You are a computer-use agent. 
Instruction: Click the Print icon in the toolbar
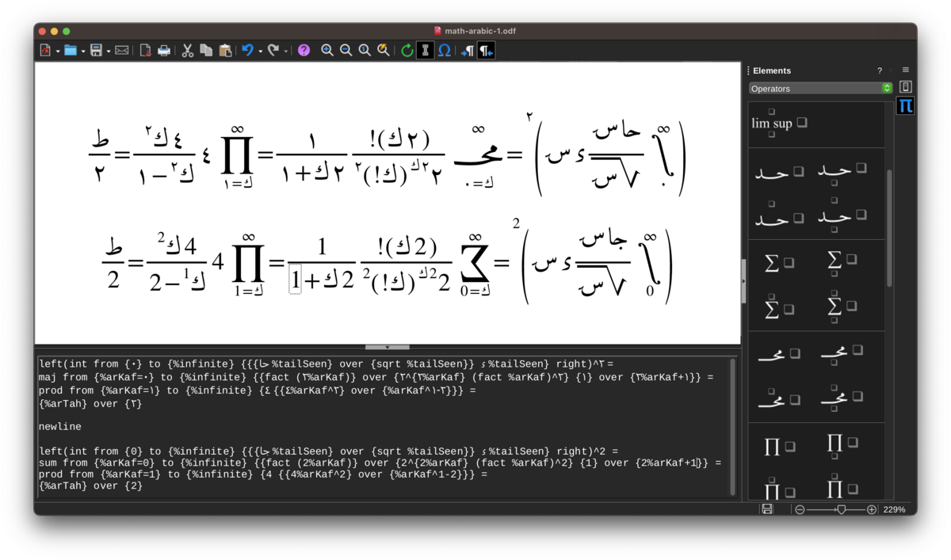(x=164, y=51)
